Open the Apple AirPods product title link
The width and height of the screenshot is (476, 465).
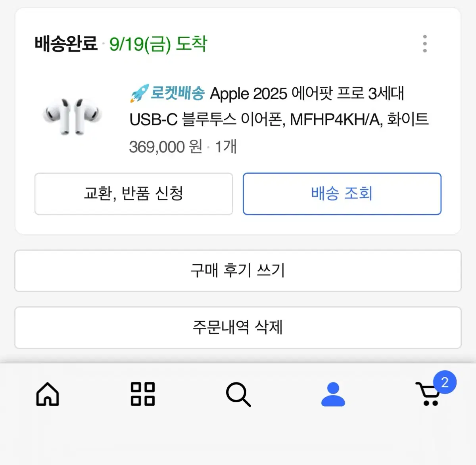(278, 106)
